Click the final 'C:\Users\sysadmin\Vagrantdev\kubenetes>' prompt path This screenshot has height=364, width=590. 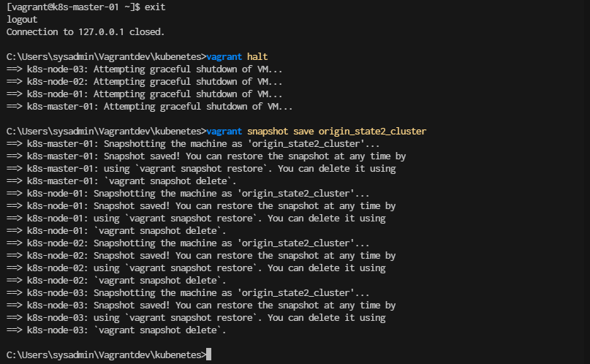[107, 354]
